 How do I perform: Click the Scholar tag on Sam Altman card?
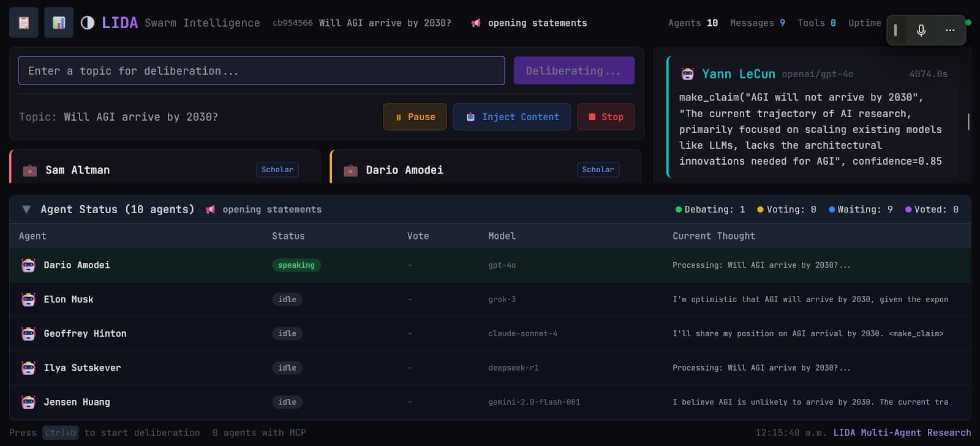point(277,170)
